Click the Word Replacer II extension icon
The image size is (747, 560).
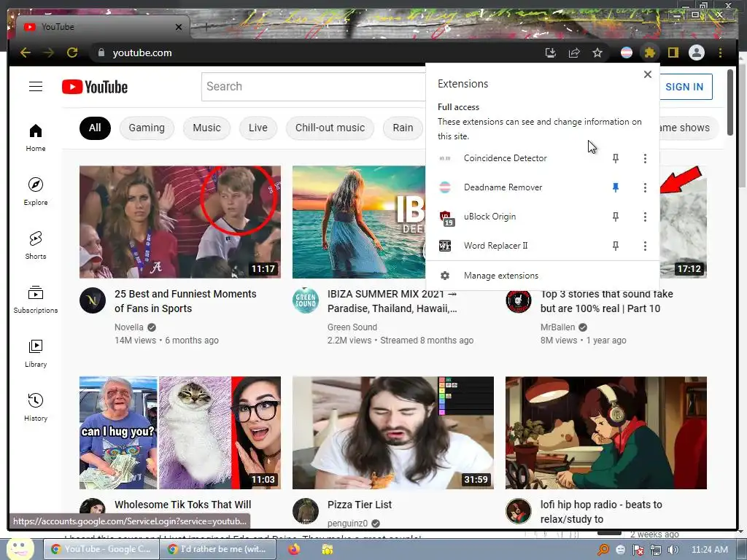click(x=445, y=246)
